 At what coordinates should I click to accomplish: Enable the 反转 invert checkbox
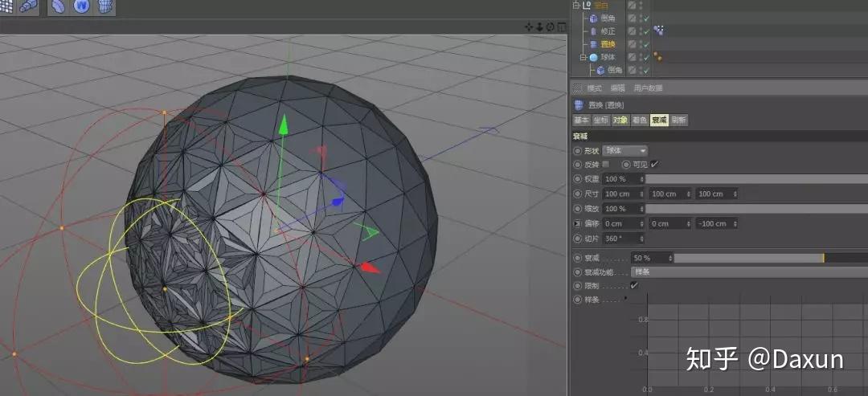pos(606,164)
